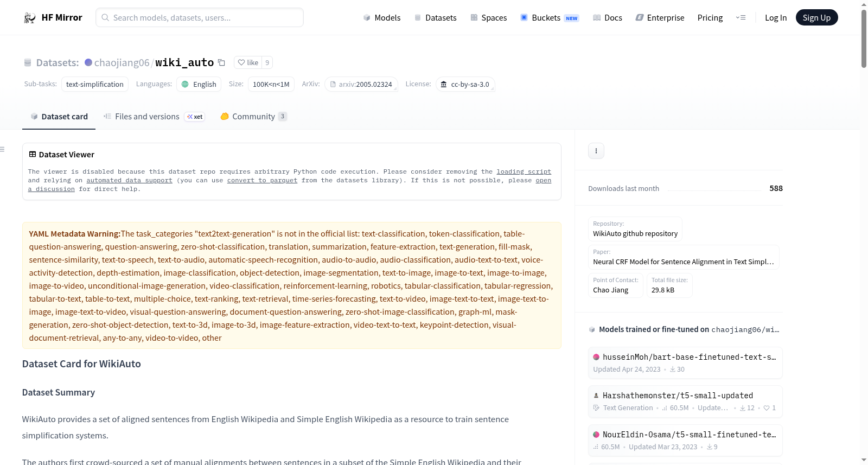Copy dataset name with the copy icon
The height and width of the screenshot is (465, 868).
pyautogui.click(x=221, y=62)
